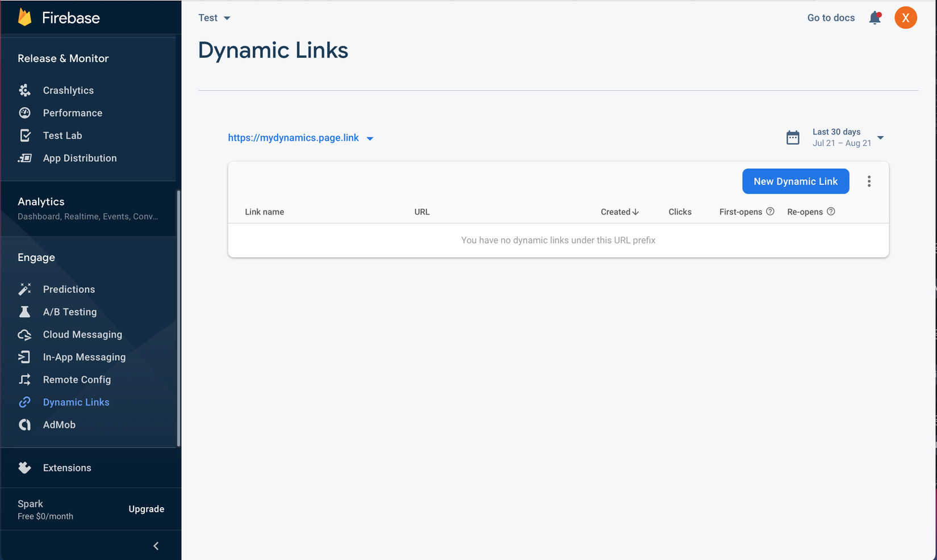Click the Go to docs link
The image size is (937, 560).
coord(831,18)
